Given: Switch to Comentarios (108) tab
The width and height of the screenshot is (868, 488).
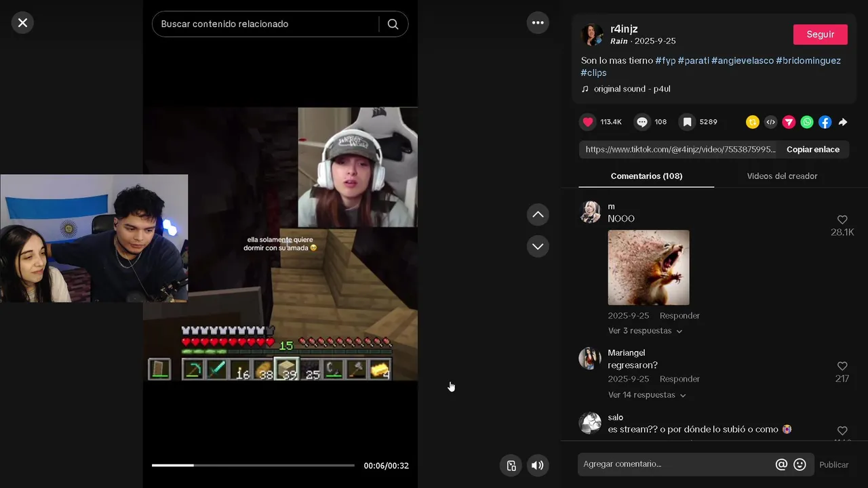Looking at the screenshot, I should [646, 176].
